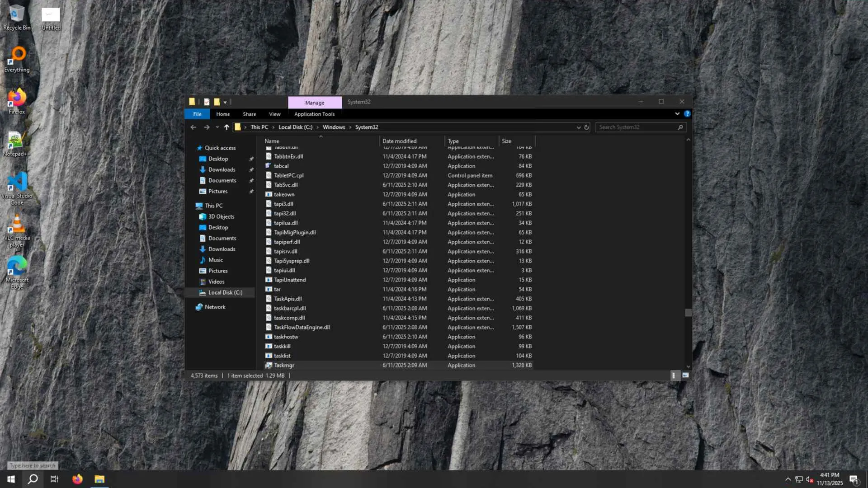The image size is (868, 488).
Task: Open Task View from the taskbar
Action: (54, 479)
